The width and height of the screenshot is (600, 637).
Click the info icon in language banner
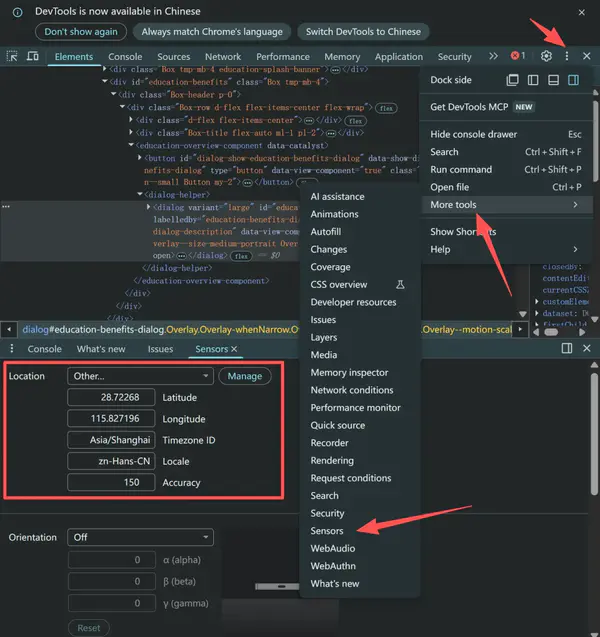click(17, 13)
